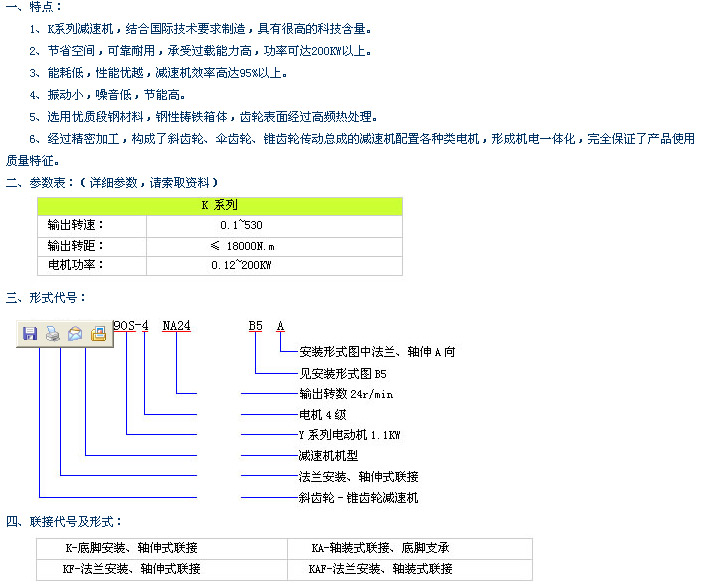Screen dimensions: 704x588
Task: Select the '输出转速' row label
Action: pyautogui.click(x=76, y=225)
